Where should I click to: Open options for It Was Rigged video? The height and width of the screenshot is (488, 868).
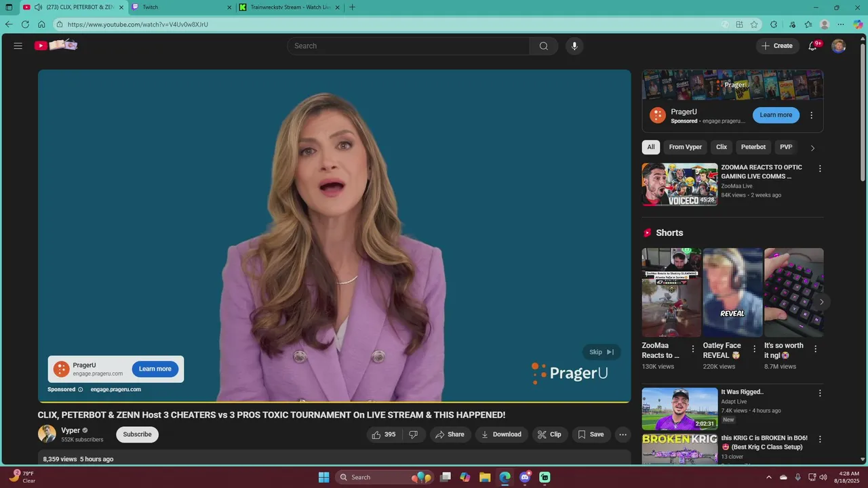(x=820, y=393)
